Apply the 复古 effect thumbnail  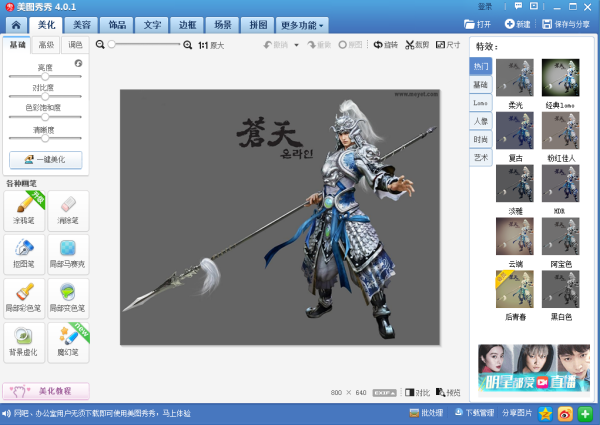515,130
